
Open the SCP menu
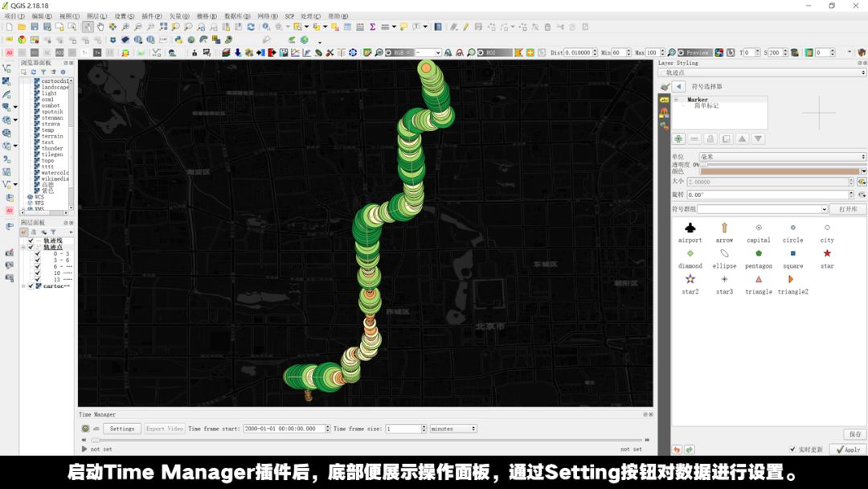289,16
